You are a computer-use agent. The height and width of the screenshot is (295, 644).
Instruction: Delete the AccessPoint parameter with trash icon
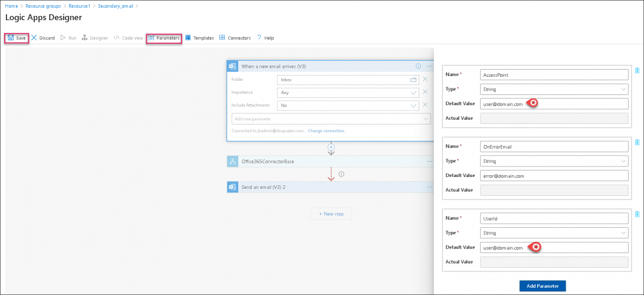[x=637, y=71]
